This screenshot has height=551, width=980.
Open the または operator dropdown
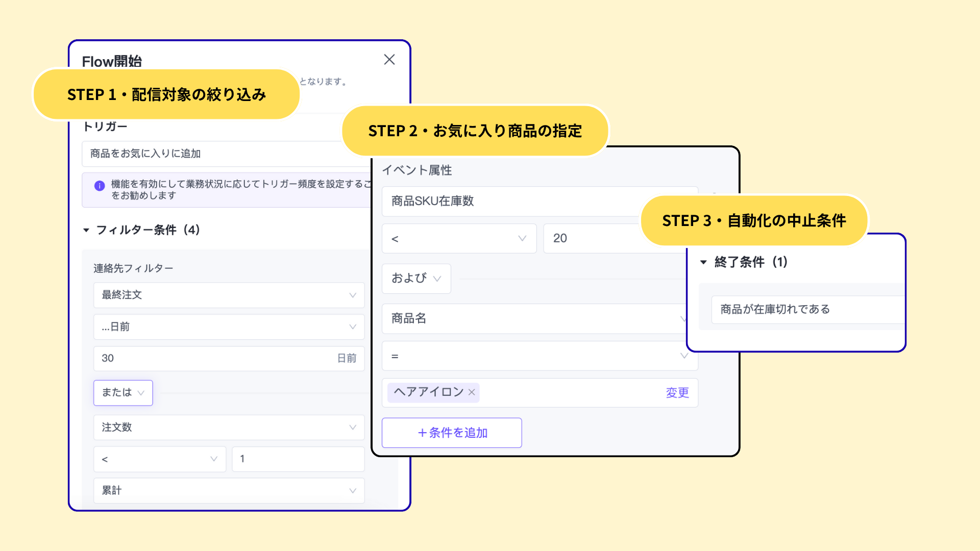(x=123, y=393)
